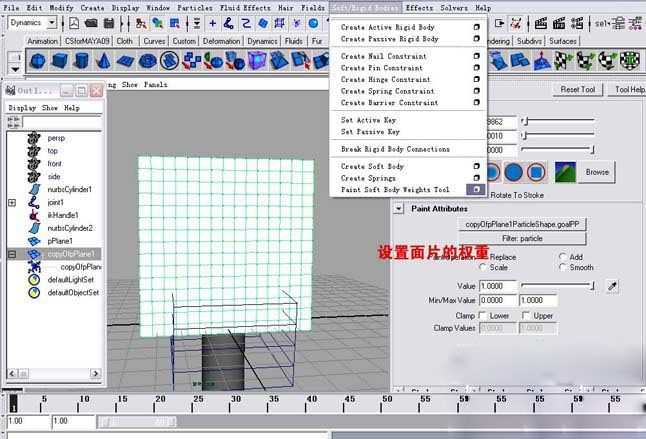Click the checkered UV sphere shelf icon
This screenshot has width=646, height=439.
pos(608,61)
